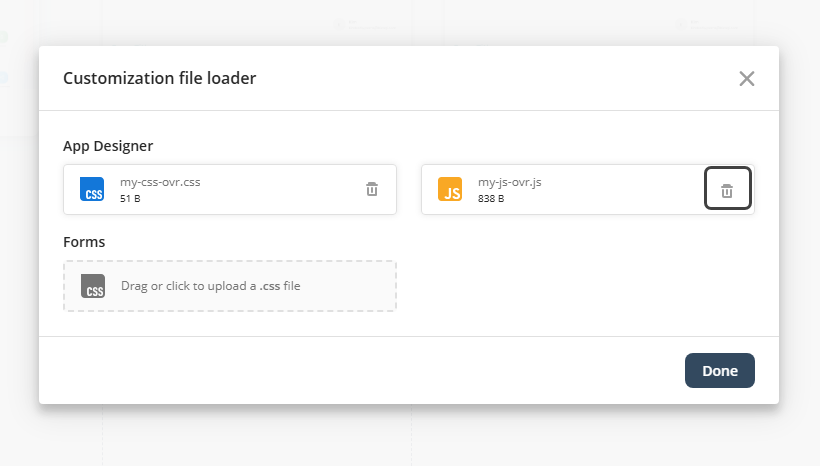Click the dialog footer left of Done
The width and height of the screenshot is (820, 466).
(x=360, y=370)
